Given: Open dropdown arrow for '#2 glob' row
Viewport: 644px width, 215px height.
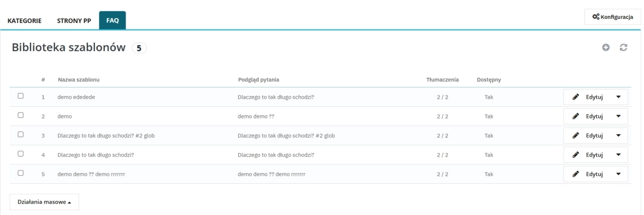Looking at the screenshot, I should pyautogui.click(x=619, y=136).
